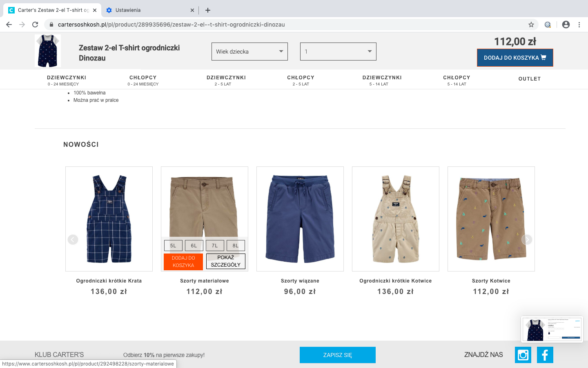Image resolution: width=588 pixels, height=368 pixels.
Task: Open the quantity dropdown showing 1
Action: pyautogui.click(x=338, y=52)
